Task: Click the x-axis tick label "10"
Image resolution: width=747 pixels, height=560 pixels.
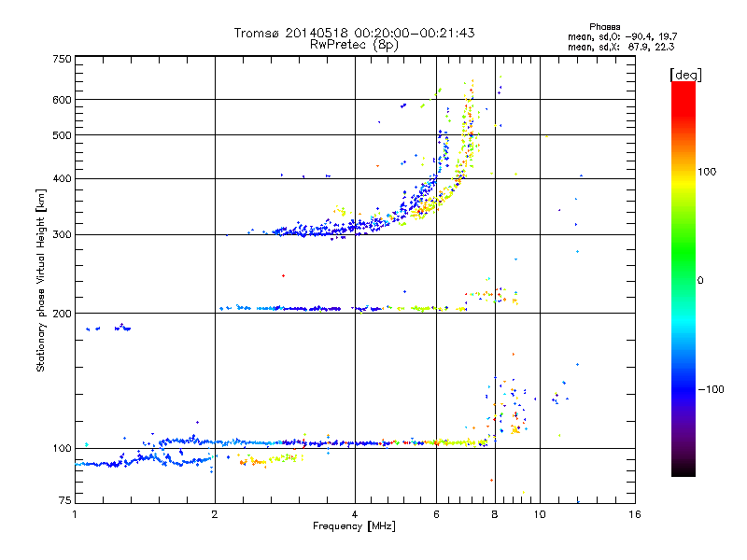Action: pyautogui.click(x=540, y=514)
